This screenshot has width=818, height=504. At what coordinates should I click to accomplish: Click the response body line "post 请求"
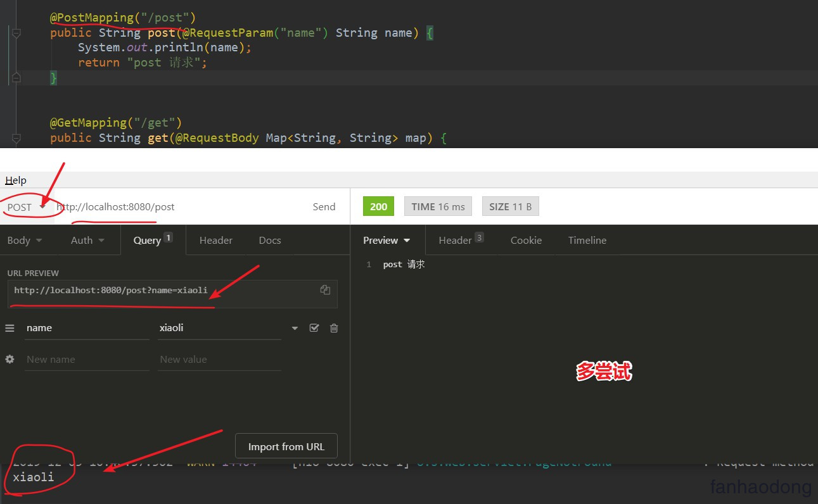point(404,265)
